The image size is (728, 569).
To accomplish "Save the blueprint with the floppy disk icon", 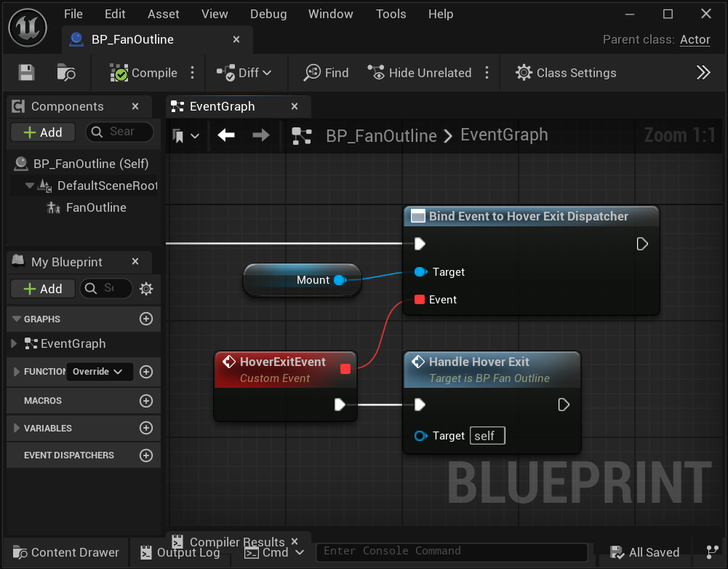I will pyautogui.click(x=26, y=73).
